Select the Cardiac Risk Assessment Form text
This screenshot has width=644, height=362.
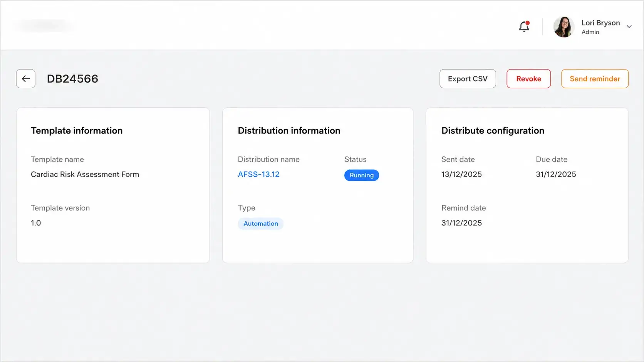click(x=85, y=174)
